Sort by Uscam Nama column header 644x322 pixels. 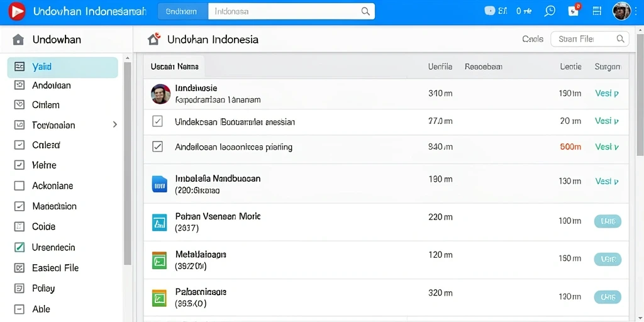(x=175, y=66)
